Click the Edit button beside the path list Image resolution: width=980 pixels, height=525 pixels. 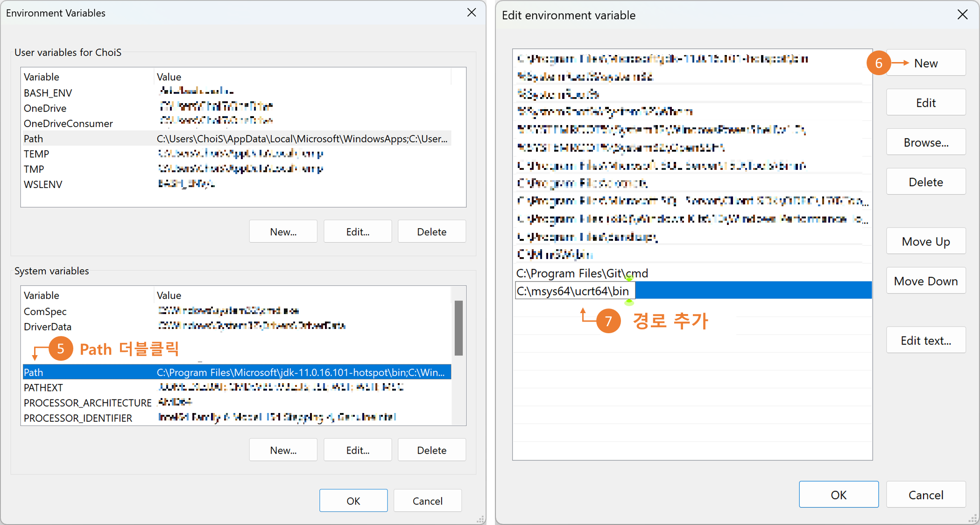click(925, 103)
